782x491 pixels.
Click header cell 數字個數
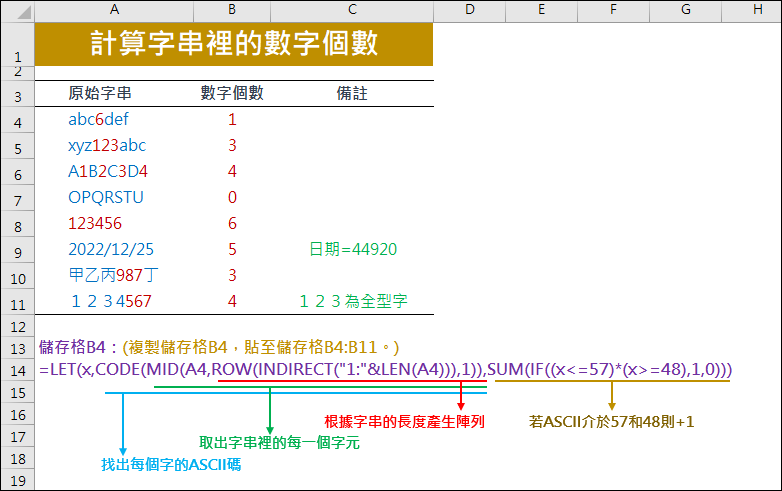(232, 94)
